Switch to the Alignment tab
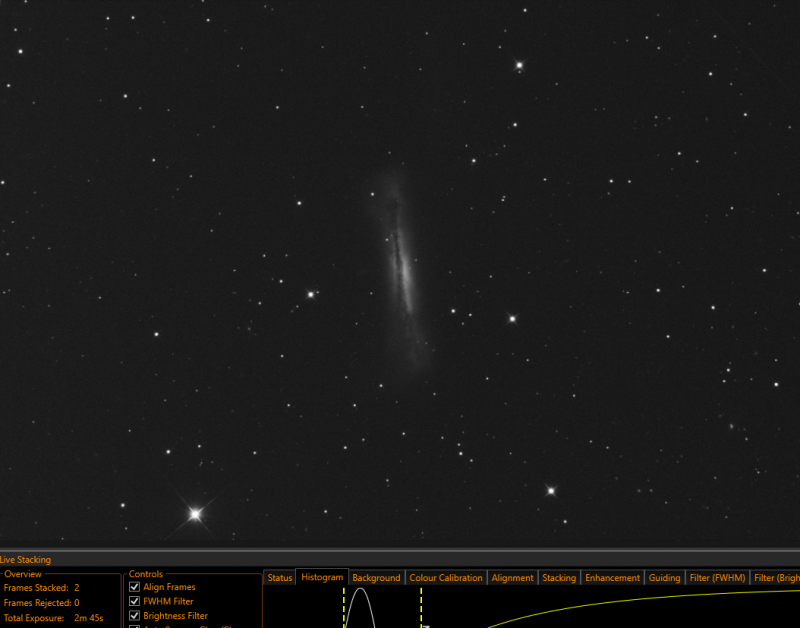This screenshot has width=800, height=628. tap(512, 577)
